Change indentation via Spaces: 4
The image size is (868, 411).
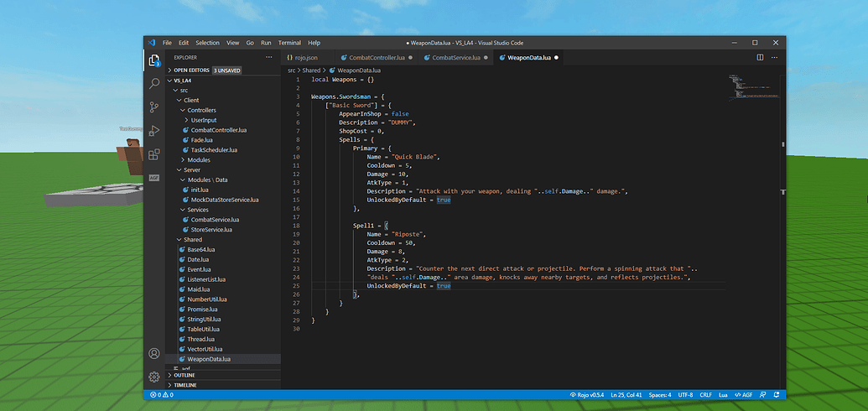[660, 395]
